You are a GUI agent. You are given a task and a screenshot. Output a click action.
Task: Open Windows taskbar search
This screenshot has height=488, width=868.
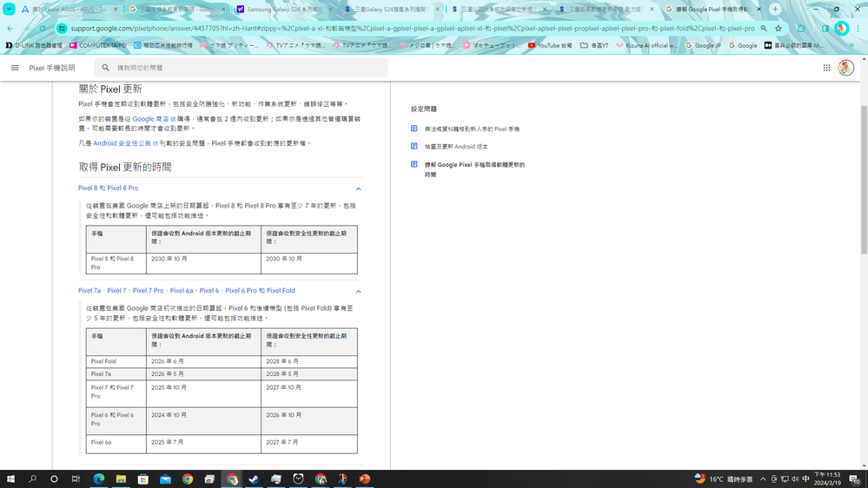pyautogui.click(x=32, y=479)
